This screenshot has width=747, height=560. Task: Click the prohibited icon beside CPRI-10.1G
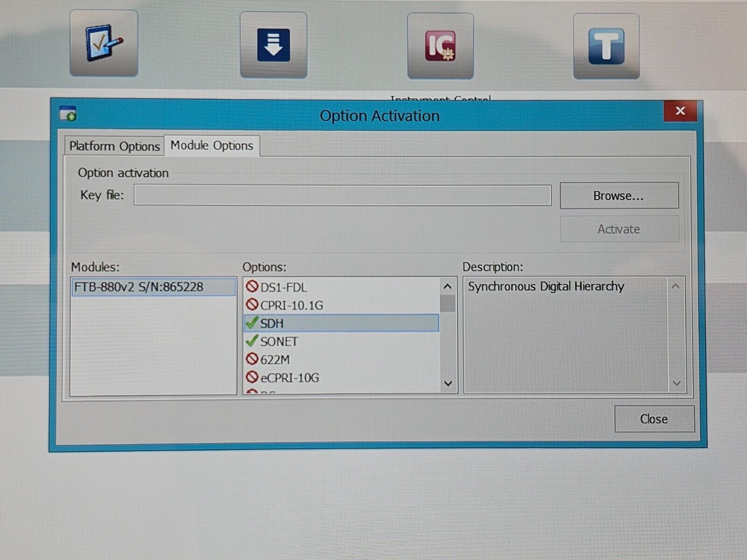point(252,305)
